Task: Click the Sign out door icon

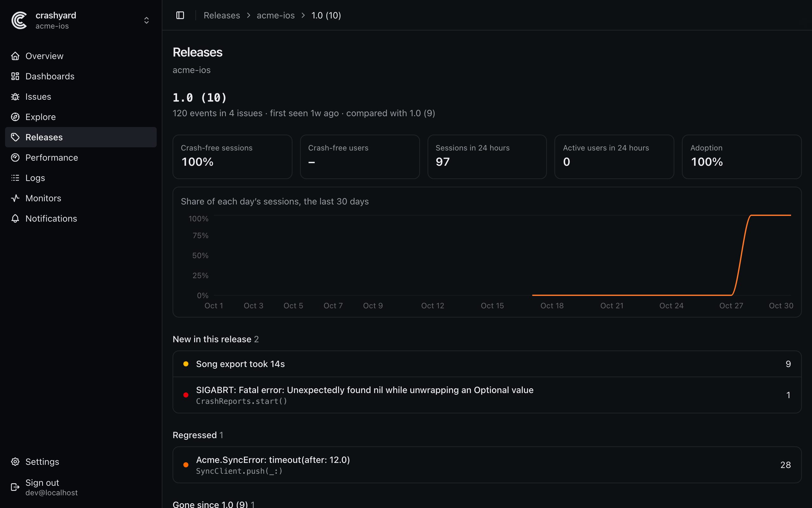Action: 15,487
